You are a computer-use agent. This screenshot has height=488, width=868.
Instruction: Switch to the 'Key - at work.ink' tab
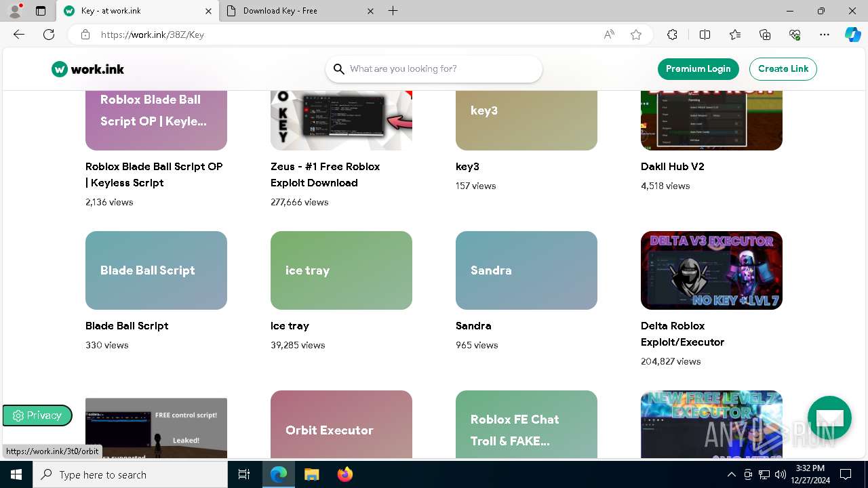[138, 11]
